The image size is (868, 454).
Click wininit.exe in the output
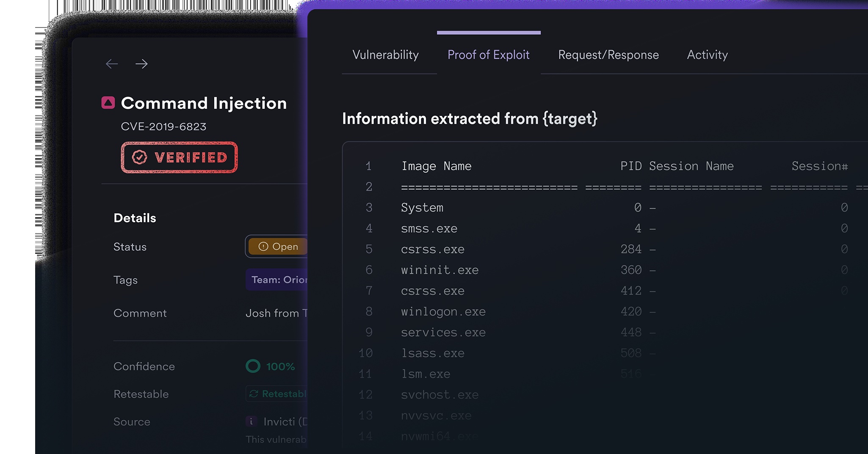tap(440, 270)
